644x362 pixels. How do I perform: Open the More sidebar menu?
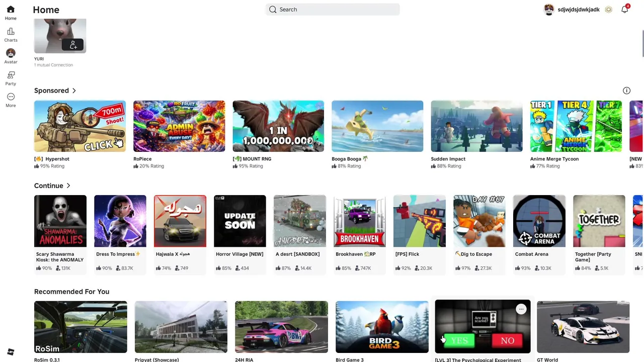(11, 97)
